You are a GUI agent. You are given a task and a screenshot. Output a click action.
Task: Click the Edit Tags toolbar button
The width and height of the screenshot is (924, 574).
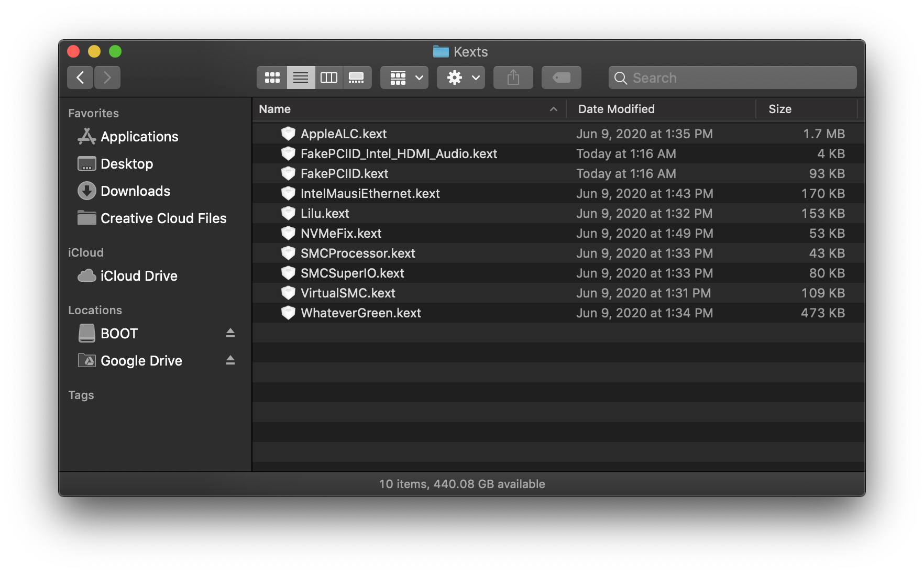click(x=562, y=78)
